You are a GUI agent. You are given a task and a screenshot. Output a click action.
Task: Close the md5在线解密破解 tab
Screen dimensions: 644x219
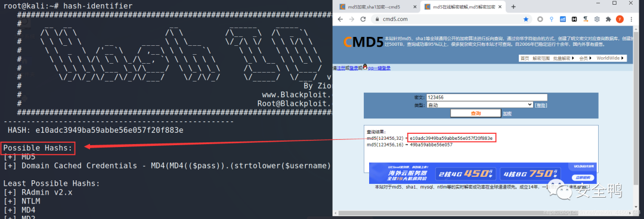[500, 7]
